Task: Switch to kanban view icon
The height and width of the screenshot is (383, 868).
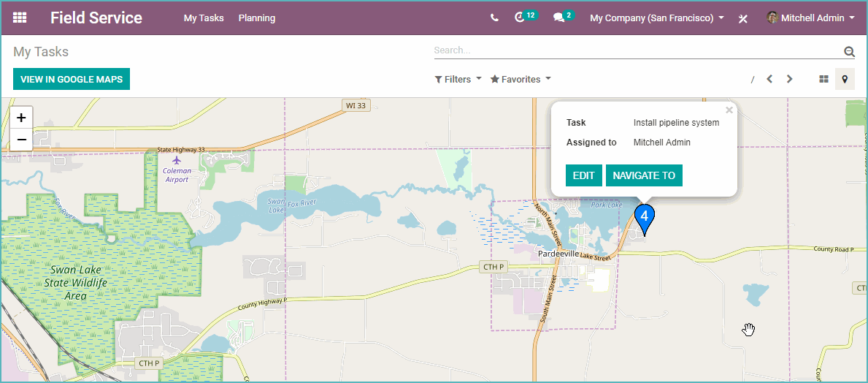Action: (823, 79)
